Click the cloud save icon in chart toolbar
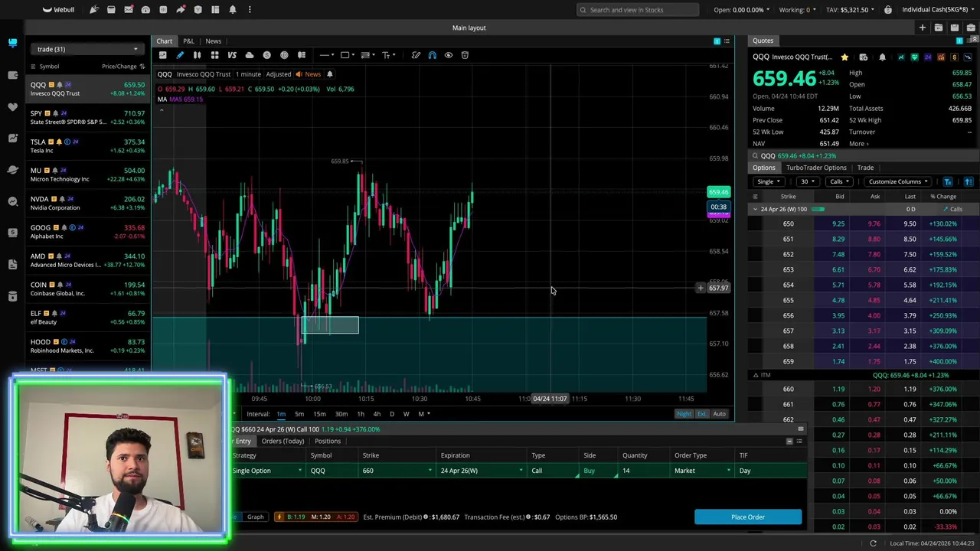 250,55
